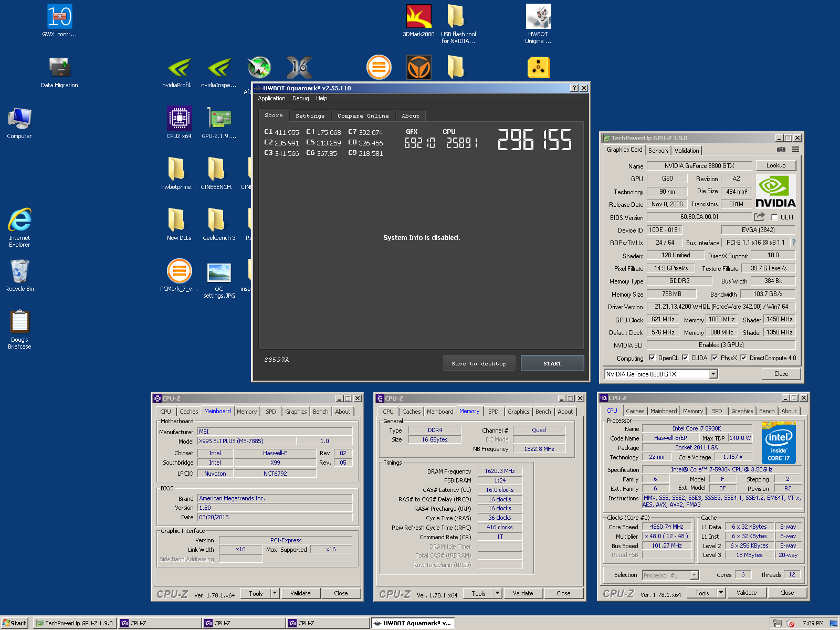Open Bench tab in CPU tab CPU-Z window
This screenshot has height=630, width=840.
[x=766, y=411]
